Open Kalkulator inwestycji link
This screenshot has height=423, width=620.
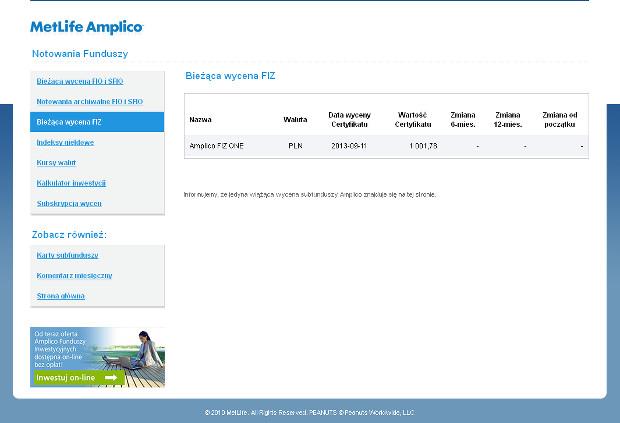point(71,183)
